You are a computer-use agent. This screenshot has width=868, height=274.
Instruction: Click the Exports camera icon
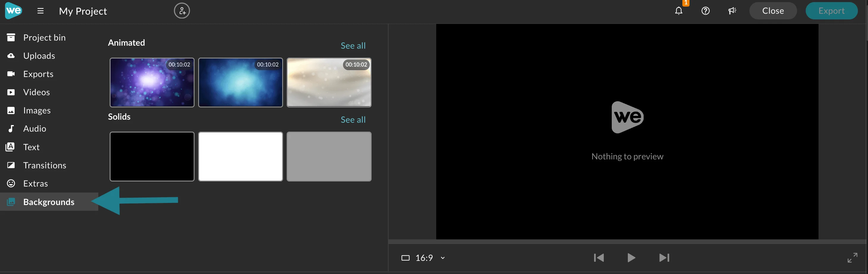[x=11, y=74]
